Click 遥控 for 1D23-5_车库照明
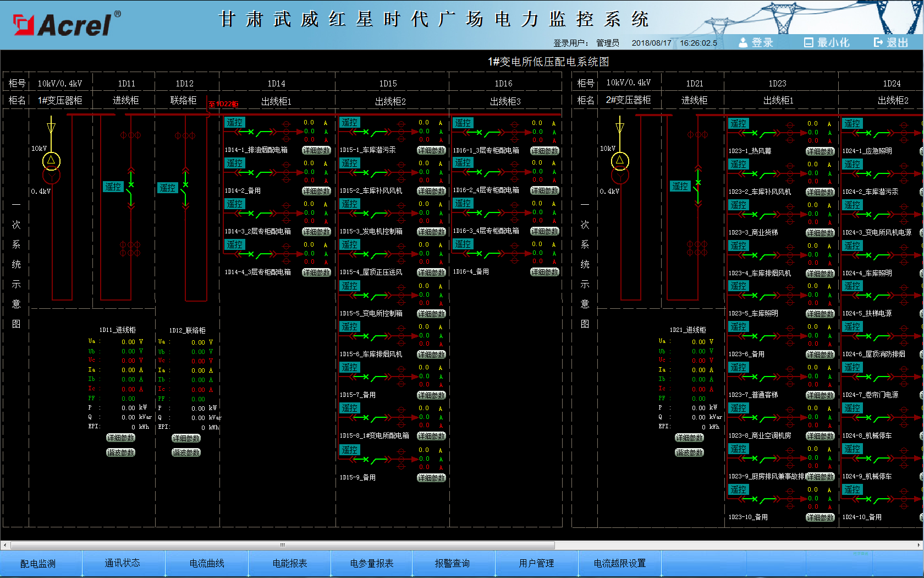This screenshot has width=924, height=578. (739, 286)
